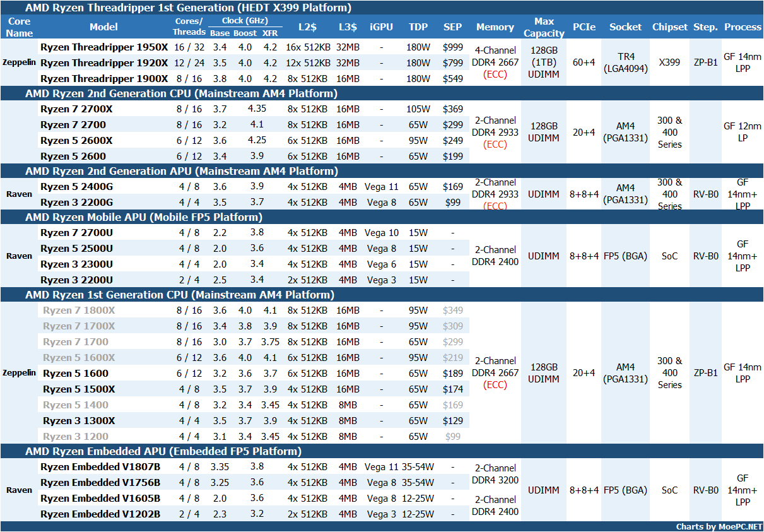The height and width of the screenshot is (532, 764).
Task: Select the Charts by MoePC.NET credit text
Action: [719, 526]
